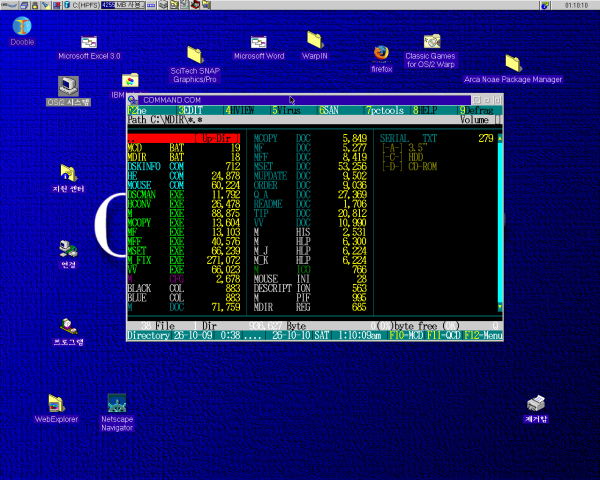
Task: Open the 연결 connections icon
Action: tap(68, 249)
